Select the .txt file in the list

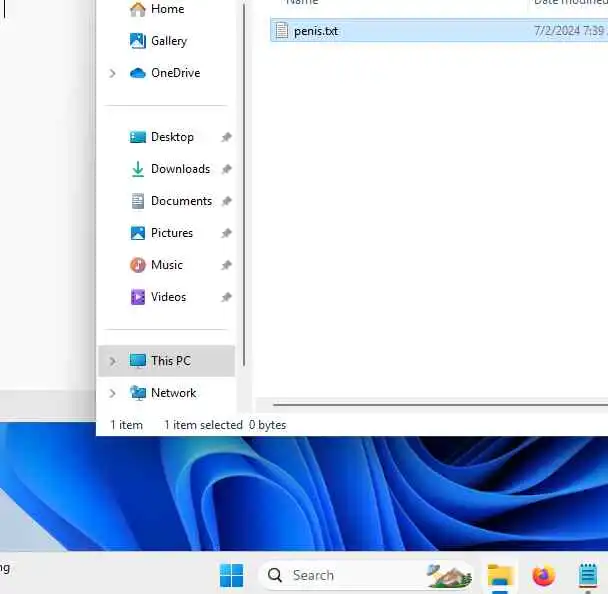click(439, 31)
